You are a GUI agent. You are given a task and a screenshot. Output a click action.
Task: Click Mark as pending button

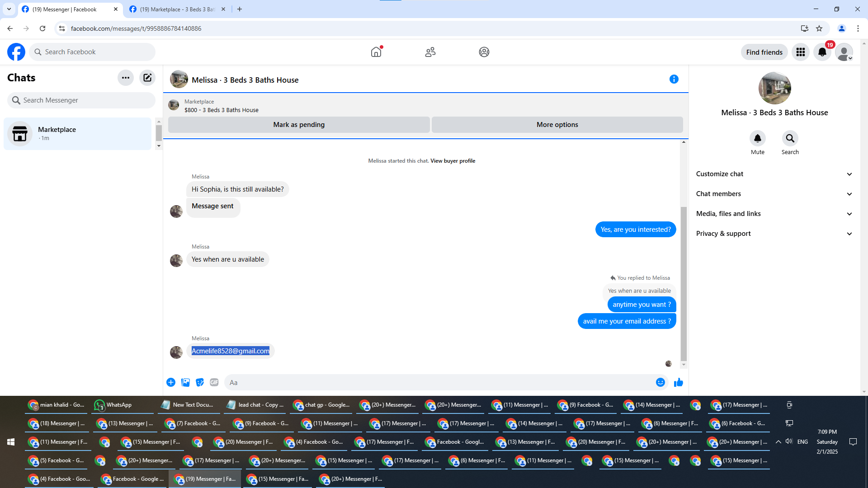(298, 125)
